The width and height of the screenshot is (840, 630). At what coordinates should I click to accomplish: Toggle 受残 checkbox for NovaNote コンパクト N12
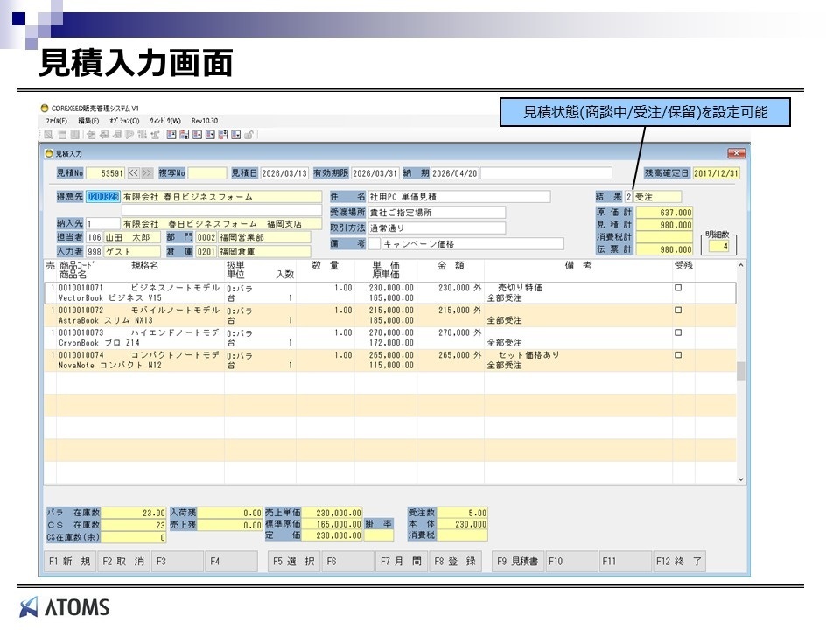tap(678, 356)
